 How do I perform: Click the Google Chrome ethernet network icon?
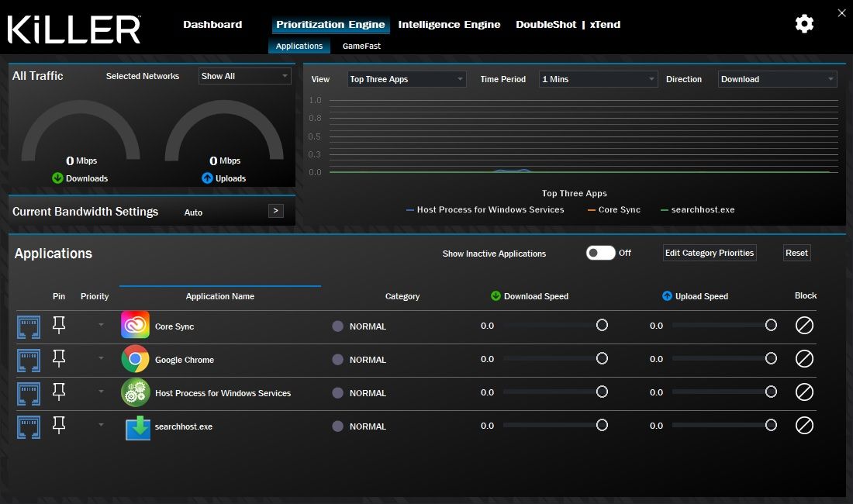click(x=28, y=360)
